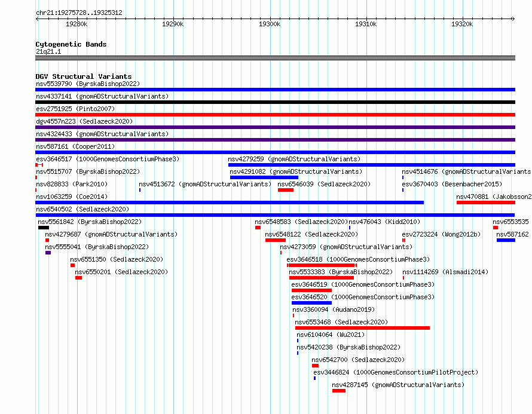Click nsv4279687 (gnomADStructuralVariants) label
The image size is (532, 414).
click(111, 234)
